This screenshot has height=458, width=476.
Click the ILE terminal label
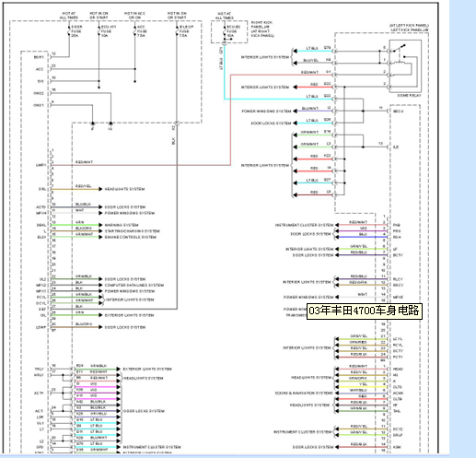396,147
